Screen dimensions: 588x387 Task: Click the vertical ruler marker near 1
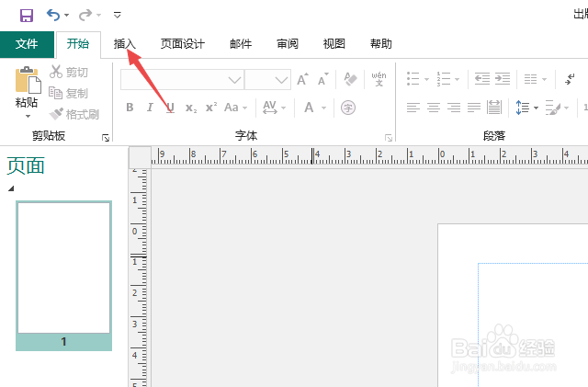[x=138, y=256]
